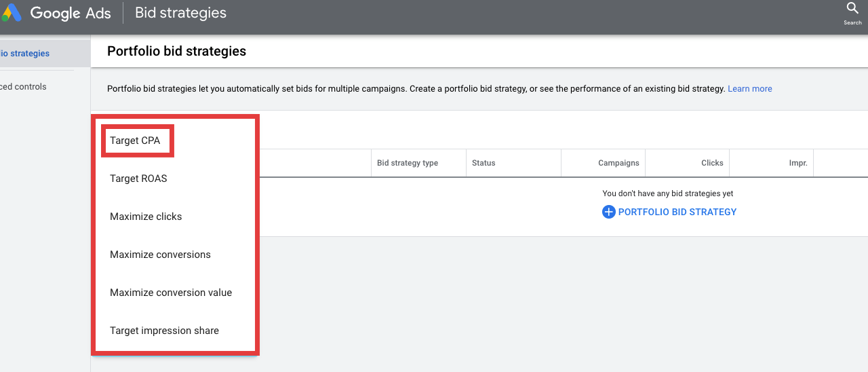The width and height of the screenshot is (868, 372).
Task: Click the Search label under the magnifier
Action: tap(852, 22)
